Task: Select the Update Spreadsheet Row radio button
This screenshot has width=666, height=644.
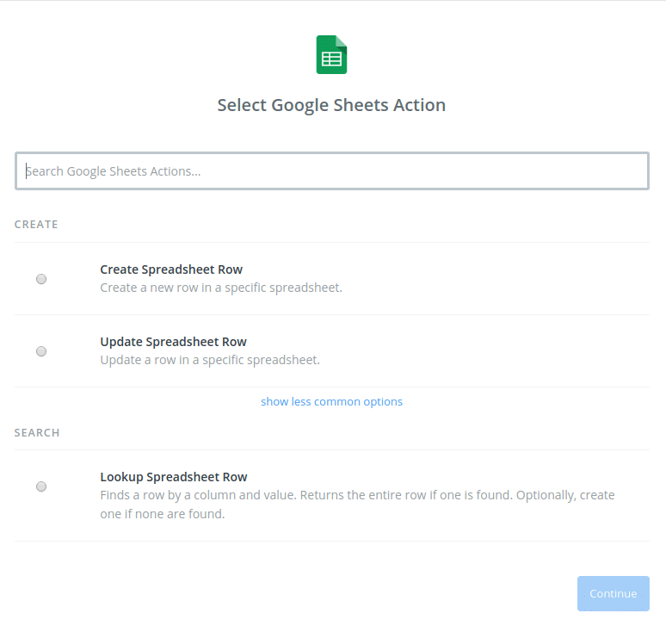Action: [41, 351]
